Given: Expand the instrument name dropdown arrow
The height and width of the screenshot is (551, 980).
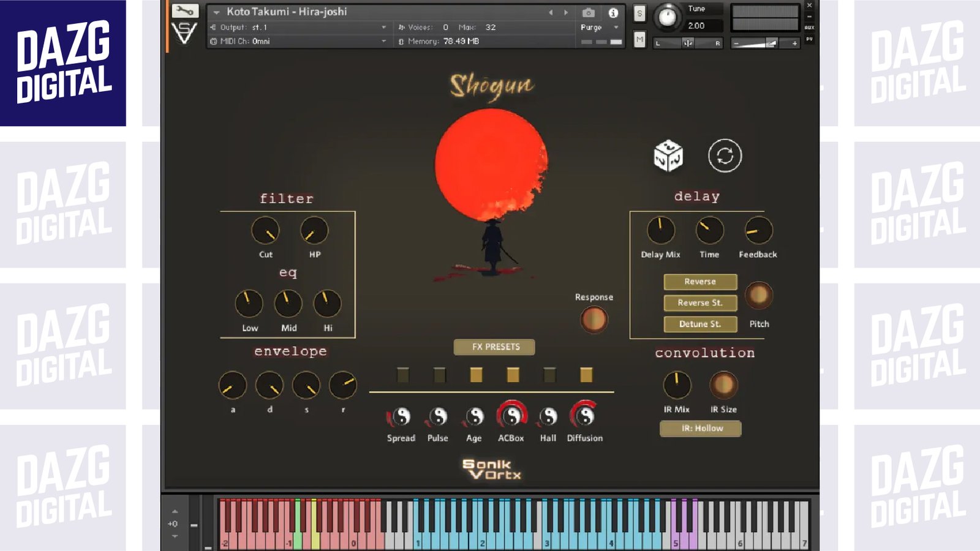Looking at the screenshot, I should [x=216, y=12].
